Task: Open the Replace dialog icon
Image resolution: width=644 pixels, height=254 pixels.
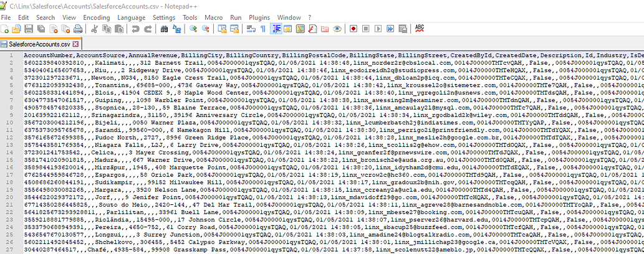Action: [x=176, y=29]
